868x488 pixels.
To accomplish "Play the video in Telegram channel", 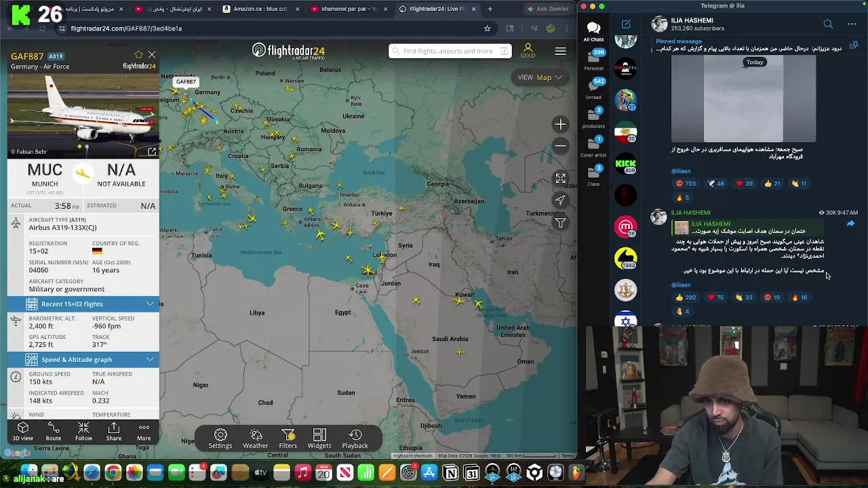I will 743,100.
